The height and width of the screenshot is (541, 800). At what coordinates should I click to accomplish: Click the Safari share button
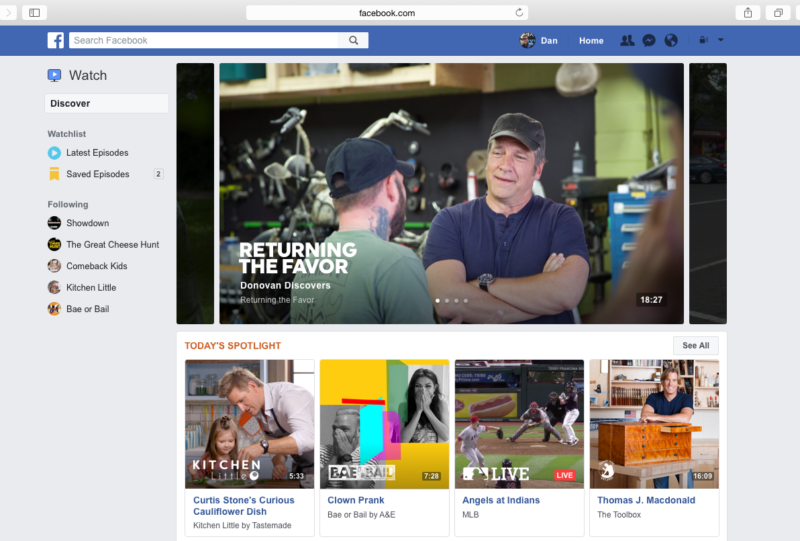tap(747, 13)
